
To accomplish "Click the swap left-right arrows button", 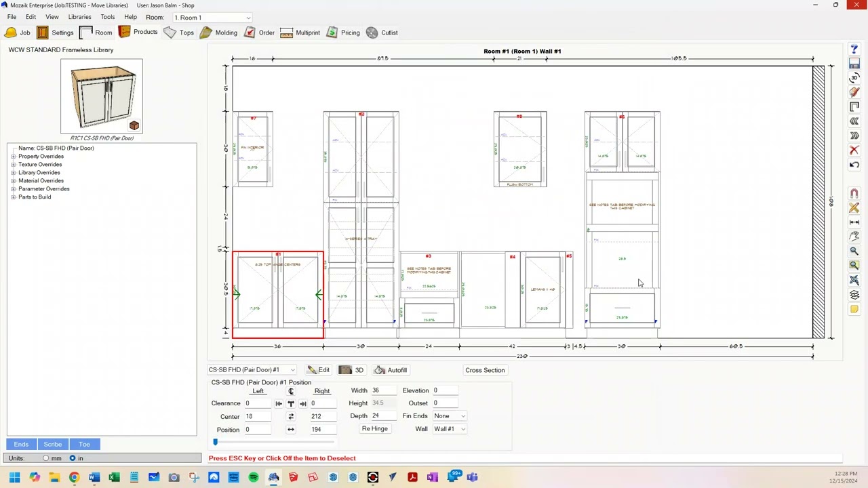I will tap(291, 416).
